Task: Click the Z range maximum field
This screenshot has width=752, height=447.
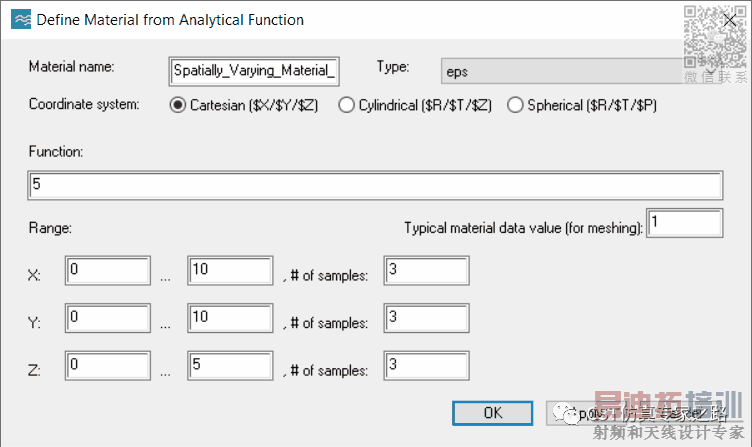Action: coord(230,367)
